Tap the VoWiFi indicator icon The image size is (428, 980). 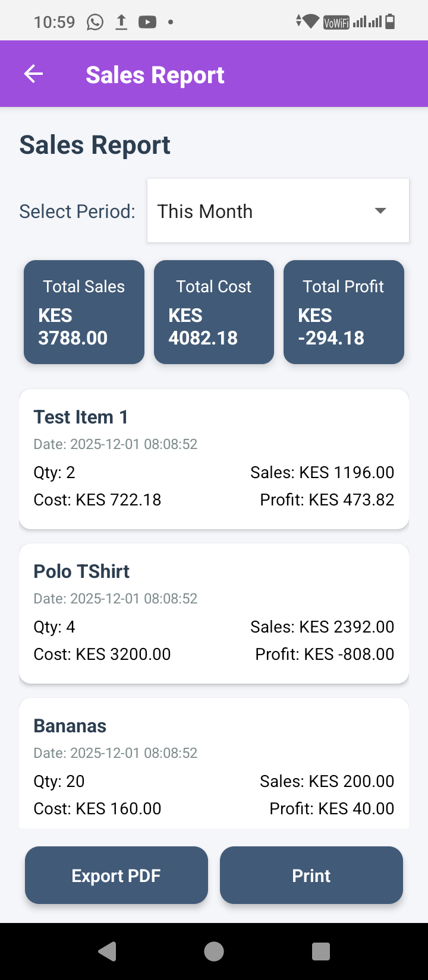click(x=336, y=23)
